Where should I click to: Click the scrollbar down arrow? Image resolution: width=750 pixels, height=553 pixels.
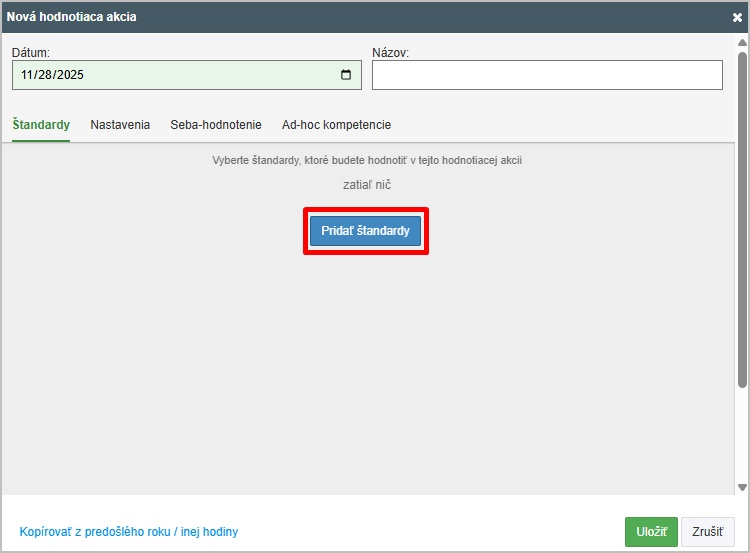click(x=742, y=487)
